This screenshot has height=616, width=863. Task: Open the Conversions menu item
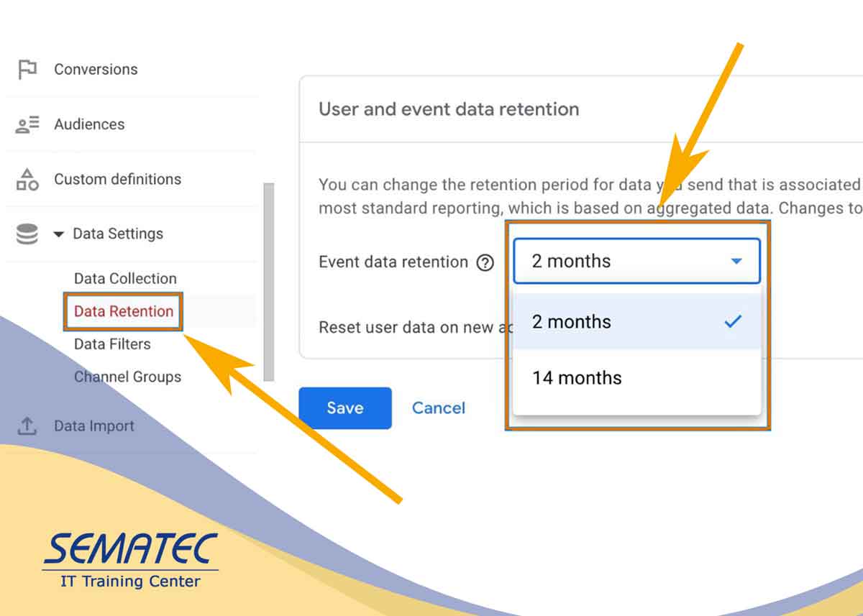96,70
